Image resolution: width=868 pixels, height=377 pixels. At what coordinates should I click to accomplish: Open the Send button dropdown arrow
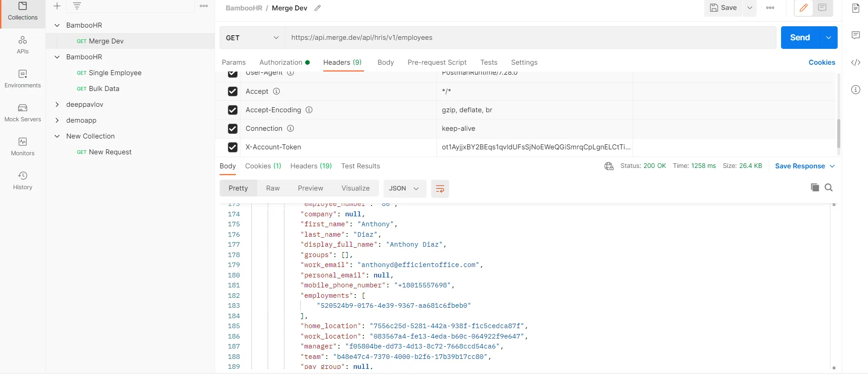tap(828, 38)
